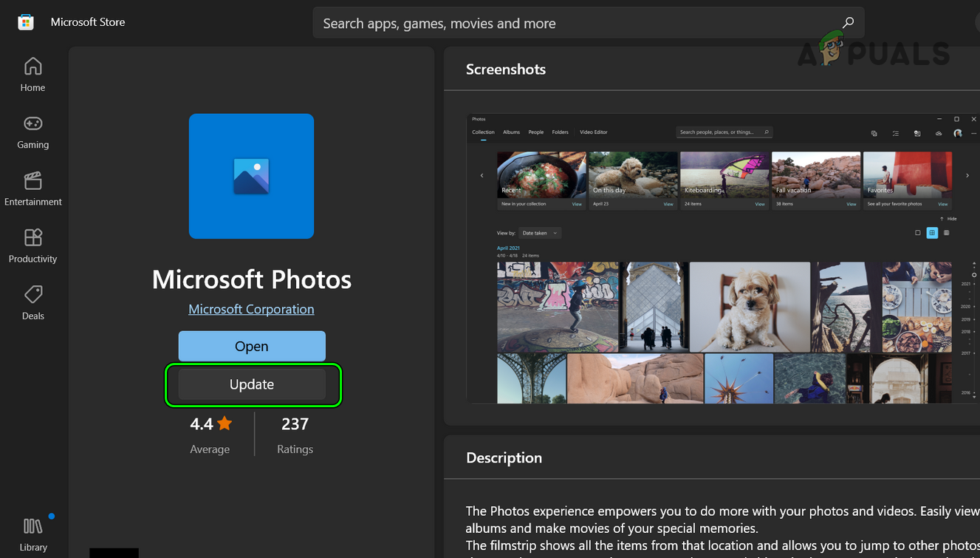The width and height of the screenshot is (980, 558).
Task: Follow the Microsoft Corporation publisher link
Action: pyautogui.click(x=251, y=309)
